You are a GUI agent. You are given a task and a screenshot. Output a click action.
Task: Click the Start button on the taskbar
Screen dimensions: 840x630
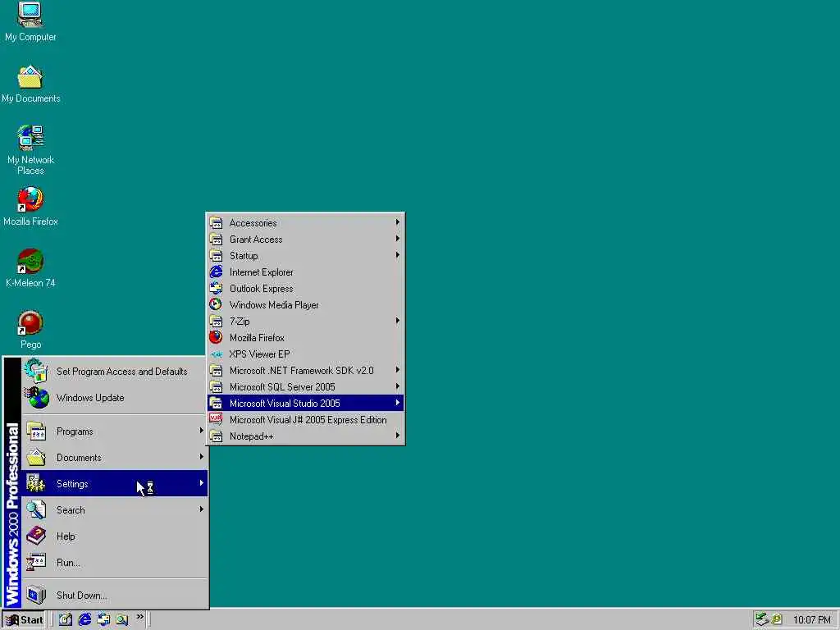[x=24, y=620]
